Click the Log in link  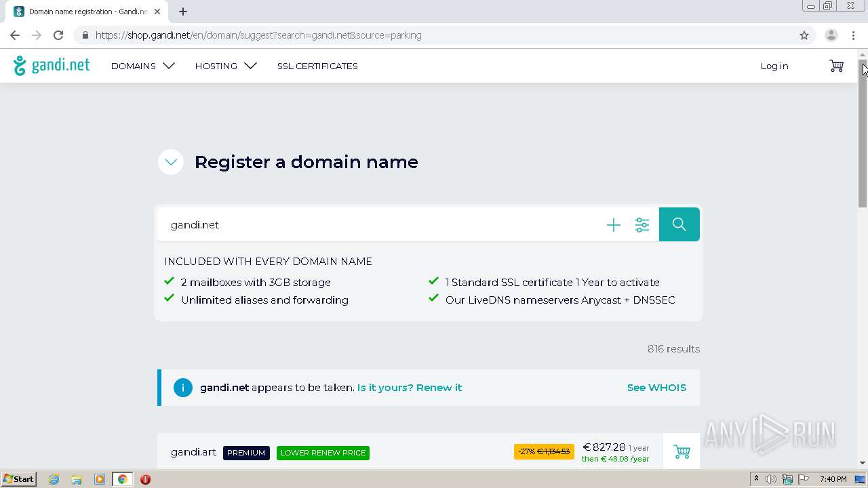coord(774,66)
